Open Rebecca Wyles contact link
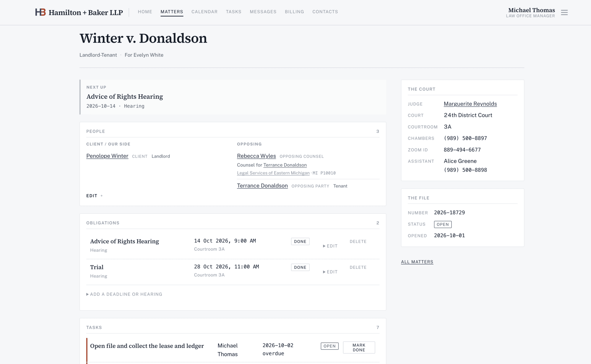The width and height of the screenshot is (591, 364). click(256, 156)
